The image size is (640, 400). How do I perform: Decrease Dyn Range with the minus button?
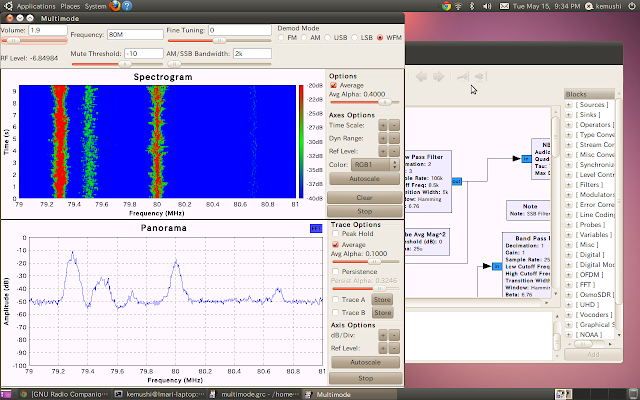point(394,138)
